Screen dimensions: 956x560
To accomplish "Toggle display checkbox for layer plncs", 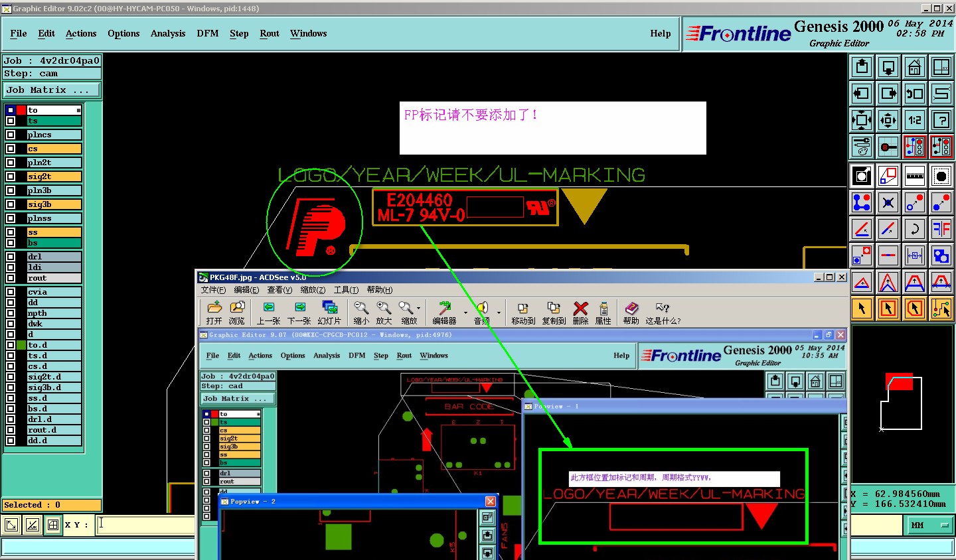I will (x=11, y=135).
